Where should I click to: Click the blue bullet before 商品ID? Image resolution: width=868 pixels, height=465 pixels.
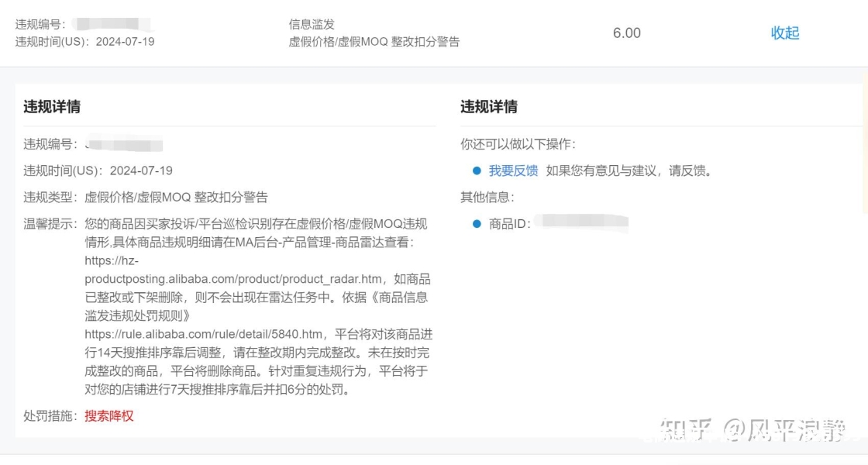point(477,224)
